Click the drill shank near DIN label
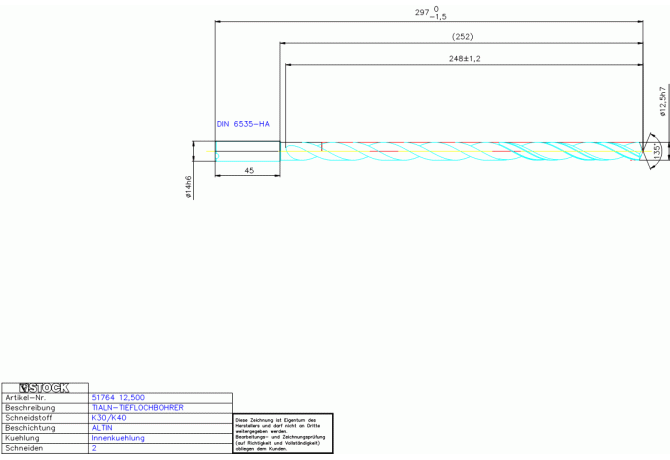The image size is (670, 460). pyautogui.click(x=247, y=151)
